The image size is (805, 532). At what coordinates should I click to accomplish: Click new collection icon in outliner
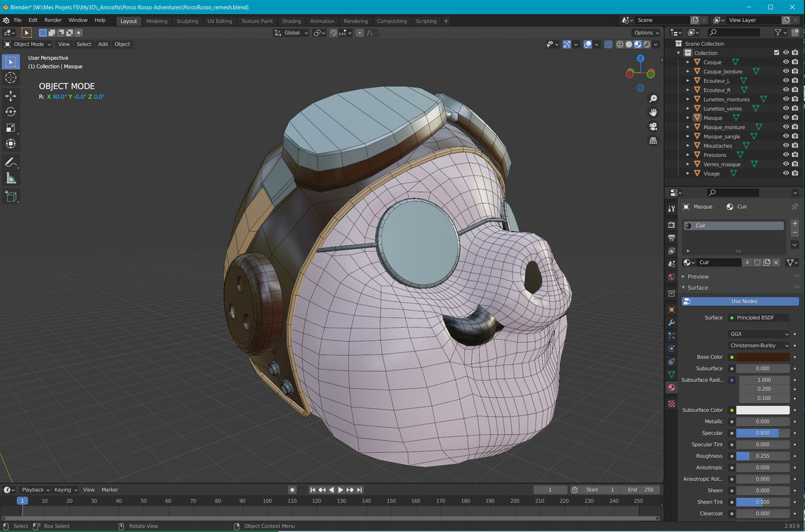pos(795,32)
